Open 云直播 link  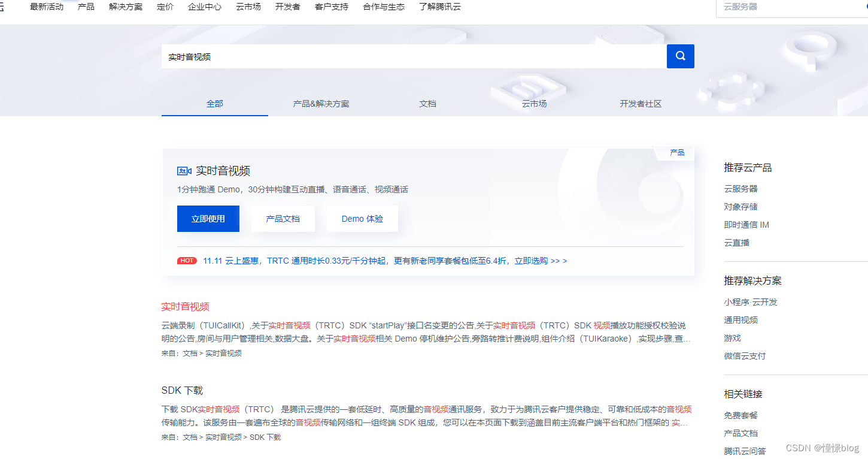736,243
